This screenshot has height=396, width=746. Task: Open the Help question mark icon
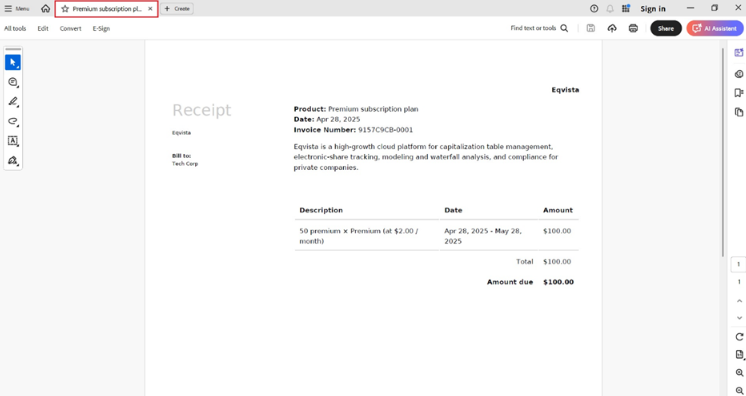coord(594,9)
